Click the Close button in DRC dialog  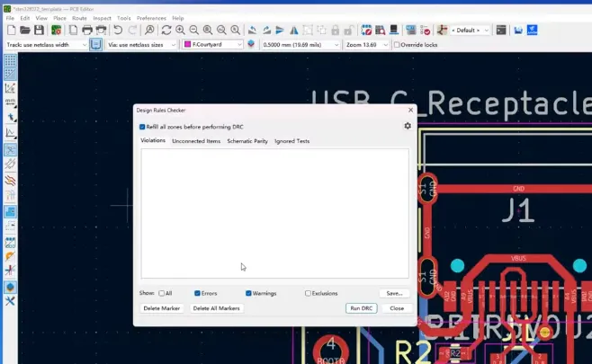point(397,308)
